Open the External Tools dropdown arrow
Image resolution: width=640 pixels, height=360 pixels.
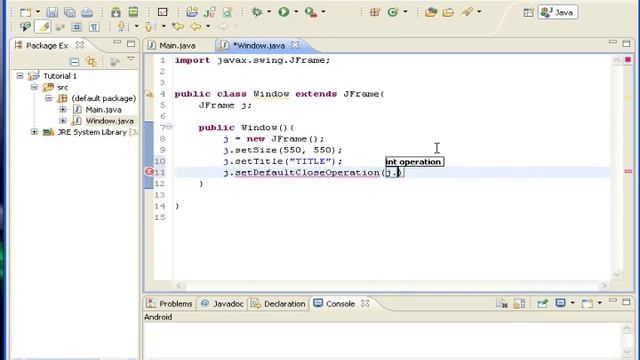(323, 12)
